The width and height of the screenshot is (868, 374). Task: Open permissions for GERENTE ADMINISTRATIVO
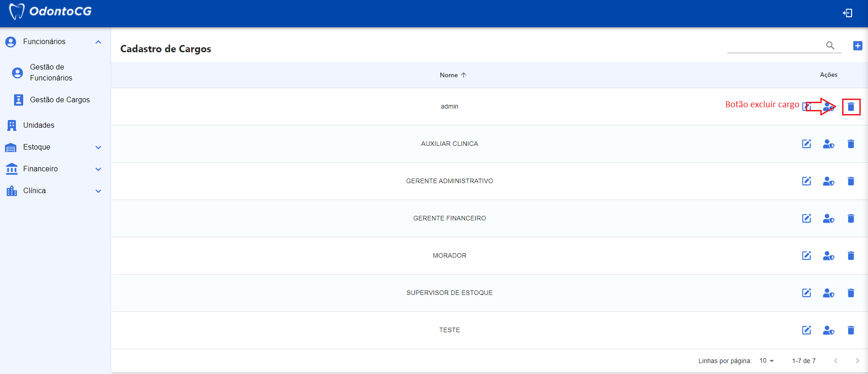828,181
